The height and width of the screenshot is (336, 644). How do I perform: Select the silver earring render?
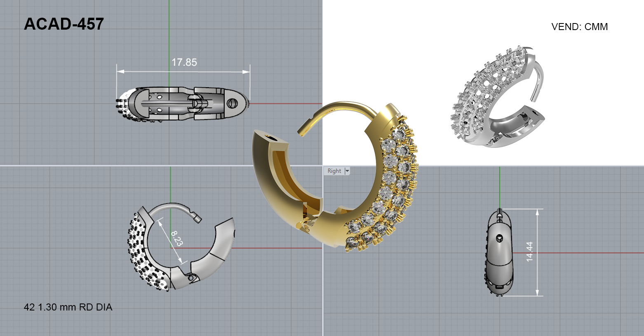coord(498,96)
